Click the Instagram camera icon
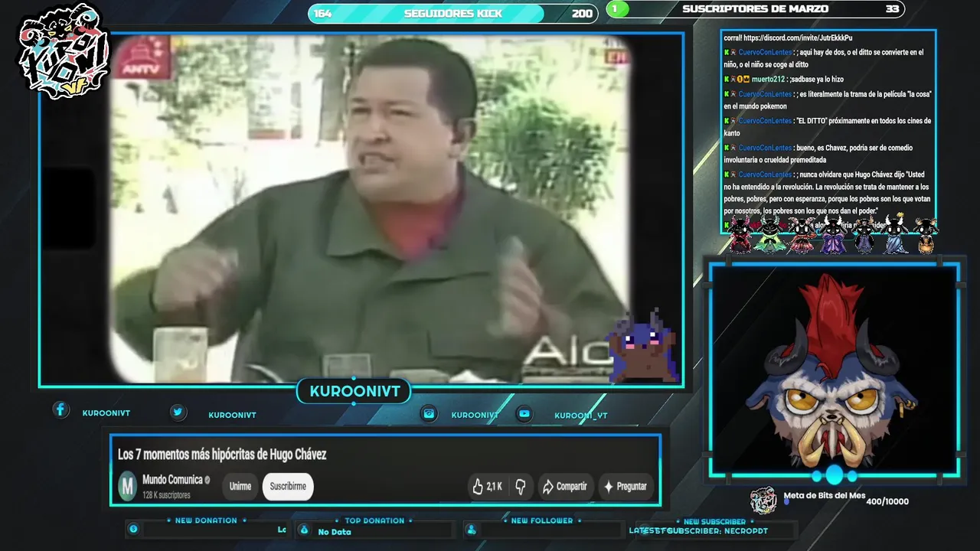The height and width of the screenshot is (551, 980). click(430, 414)
